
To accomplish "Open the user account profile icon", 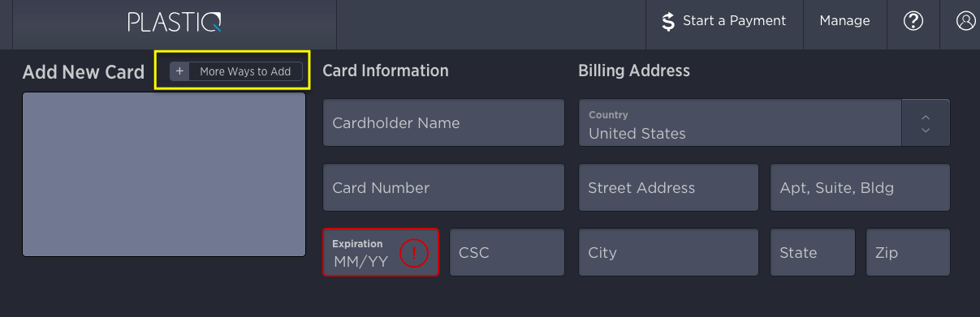I will click(965, 21).
